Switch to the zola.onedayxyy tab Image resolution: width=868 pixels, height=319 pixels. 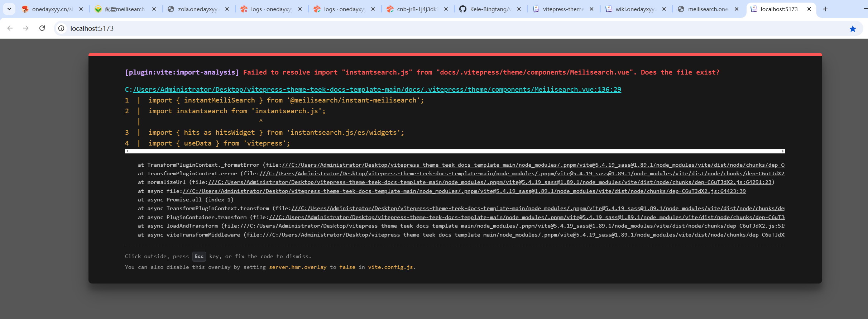[x=197, y=9]
